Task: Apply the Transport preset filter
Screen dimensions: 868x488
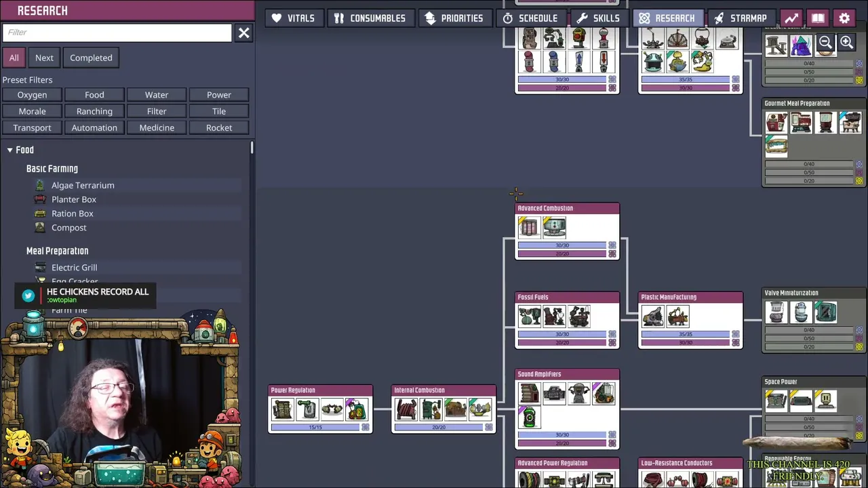Action: click(32, 127)
